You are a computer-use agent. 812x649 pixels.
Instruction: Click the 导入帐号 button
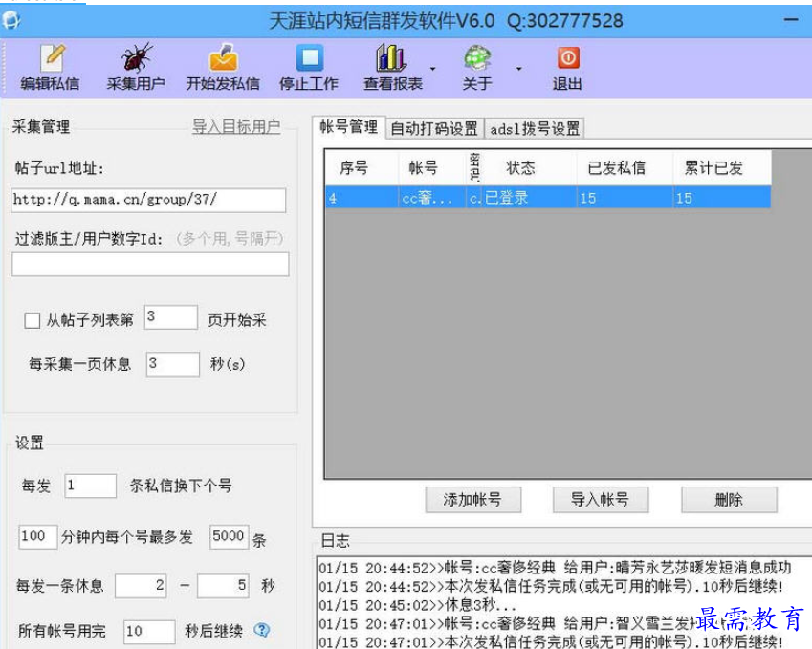[x=601, y=500]
